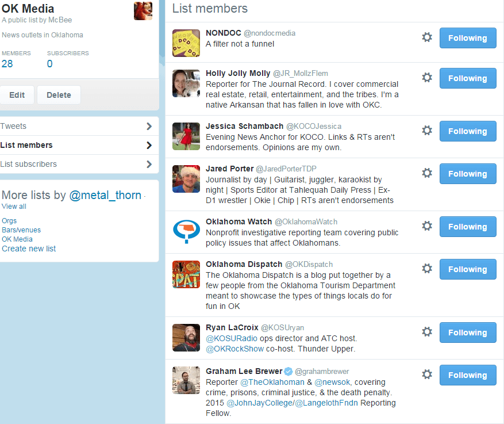Open gear menu for Holly Jolly Molly
The height and width of the screenshot is (424, 504).
tap(427, 78)
